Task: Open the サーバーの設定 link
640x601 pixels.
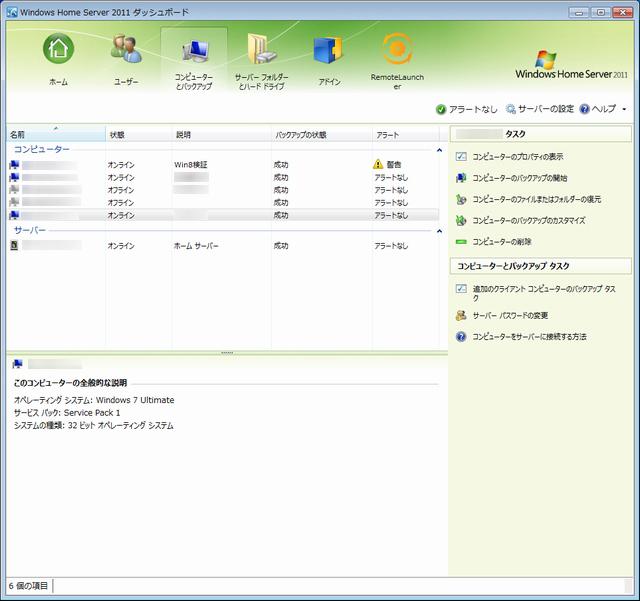Action: [546, 109]
